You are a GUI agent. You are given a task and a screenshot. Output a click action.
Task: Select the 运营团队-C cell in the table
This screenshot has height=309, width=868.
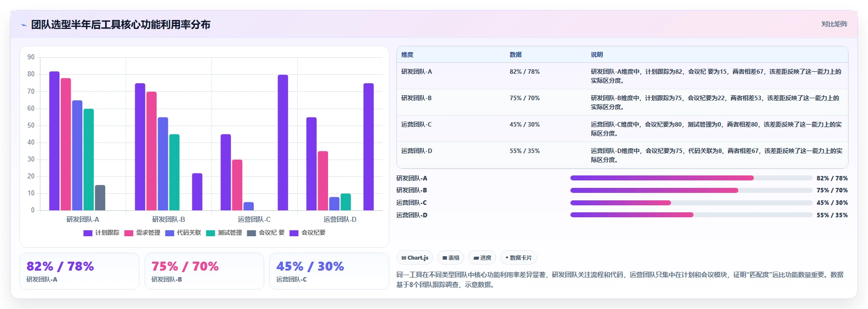[x=417, y=125]
